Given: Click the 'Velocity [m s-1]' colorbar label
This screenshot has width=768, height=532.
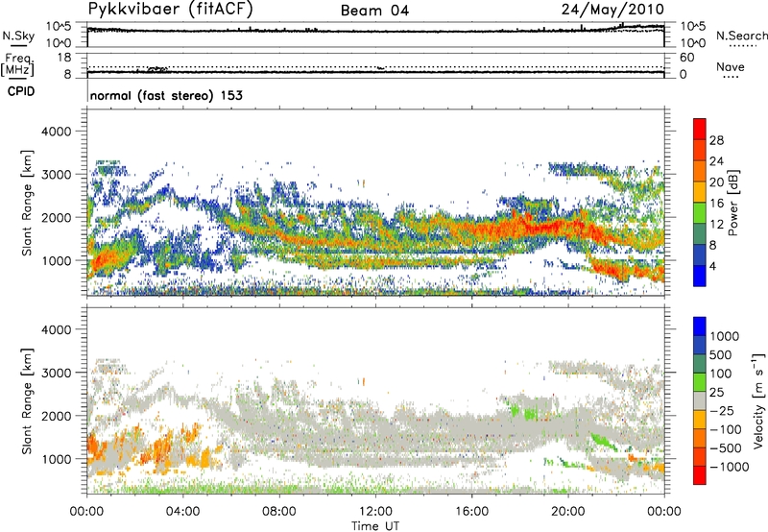Looking at the screenshot, I should [758, 400].
